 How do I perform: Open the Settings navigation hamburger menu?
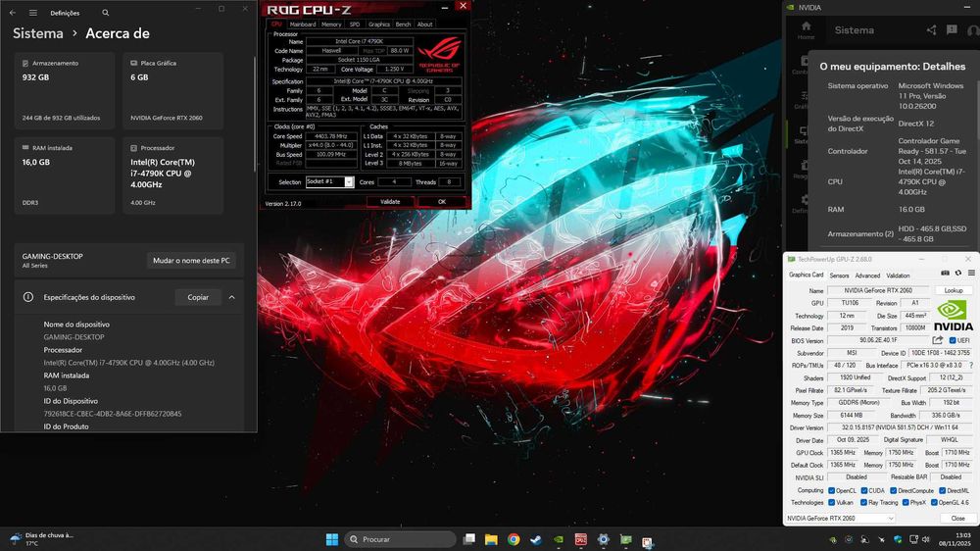tap(33, 13)
